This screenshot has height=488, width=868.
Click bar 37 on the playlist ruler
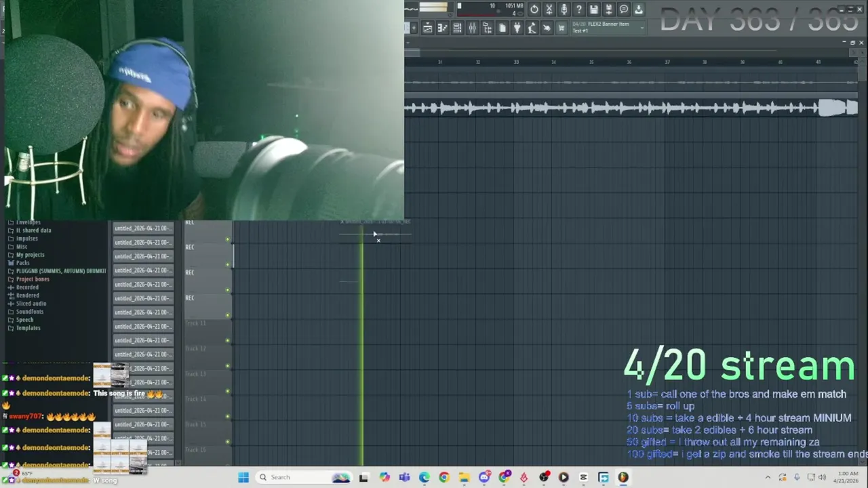pyautogui.click(x=667, y=62)
